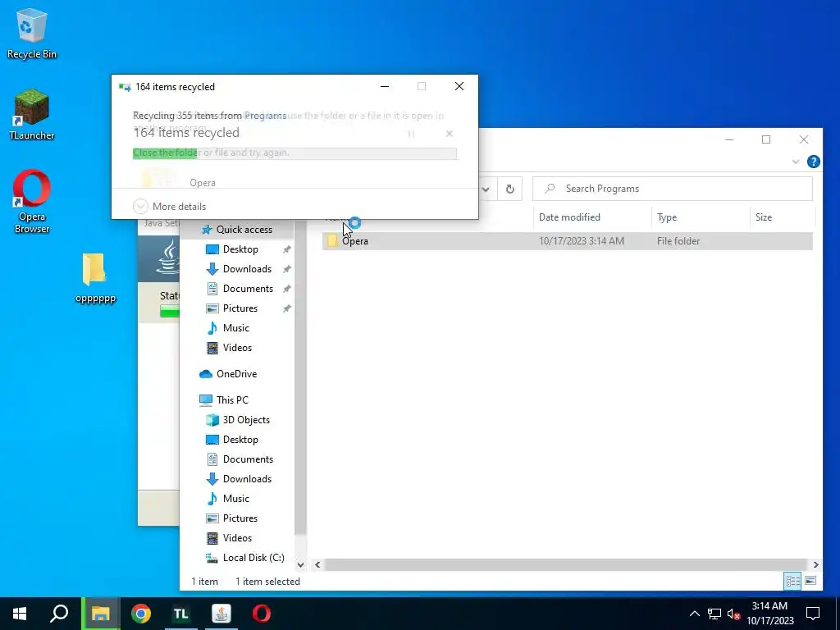Open muted volume tray icon
Image resolution: width=840 pixels, height=630 pixels.
(733, 614)
